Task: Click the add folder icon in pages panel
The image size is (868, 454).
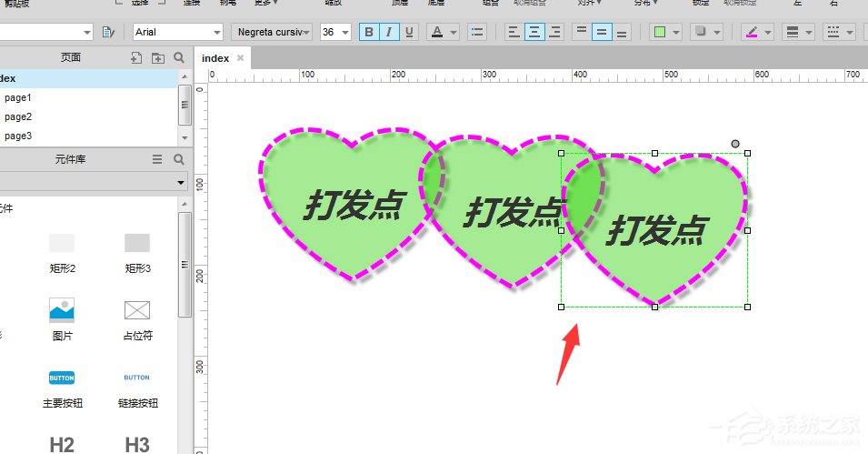Action: pyautogui.click(x=158, y=57)
